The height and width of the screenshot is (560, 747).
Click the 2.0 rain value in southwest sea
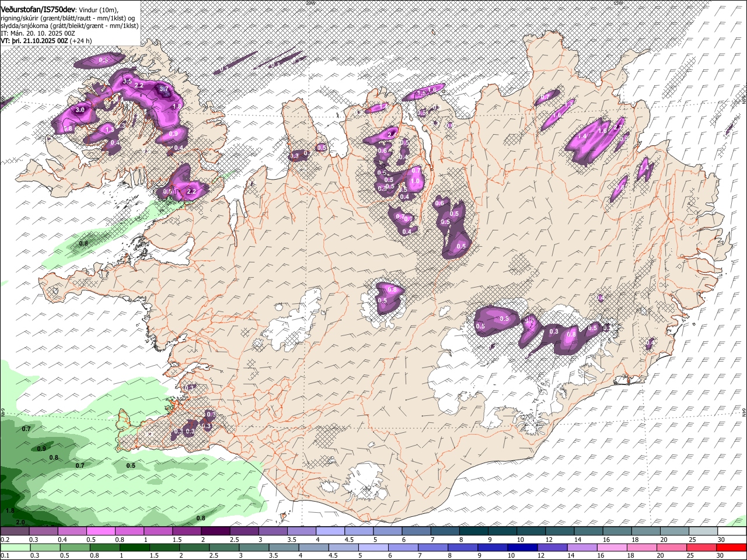tap(21, 522)
